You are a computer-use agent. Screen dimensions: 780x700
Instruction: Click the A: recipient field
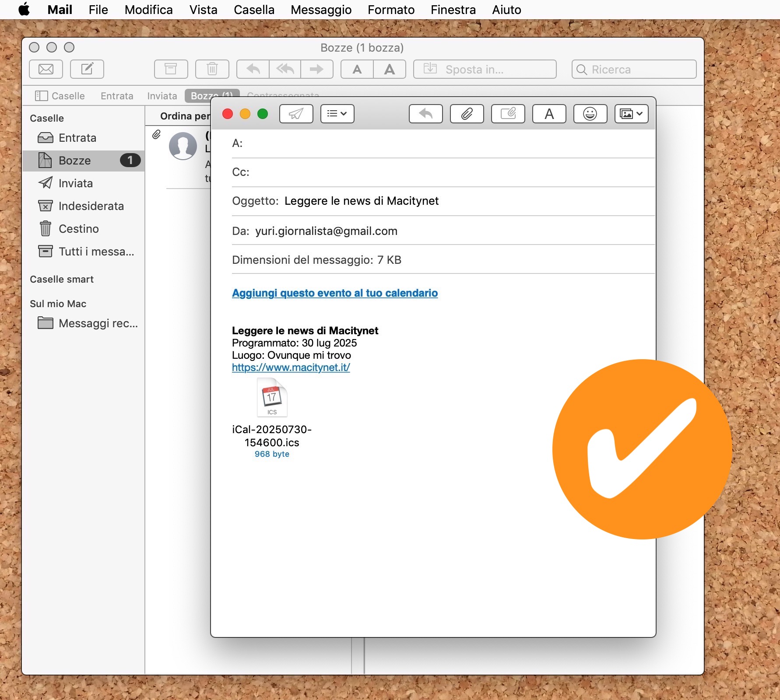(443, 143)
